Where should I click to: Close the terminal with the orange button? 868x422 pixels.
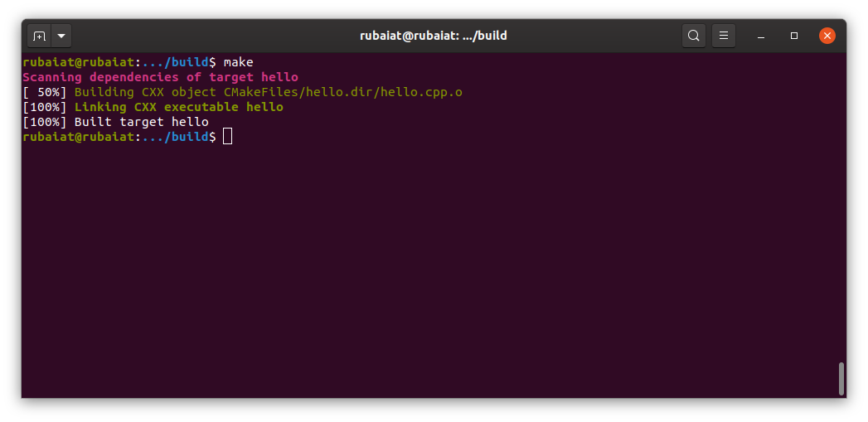[827, 36]
